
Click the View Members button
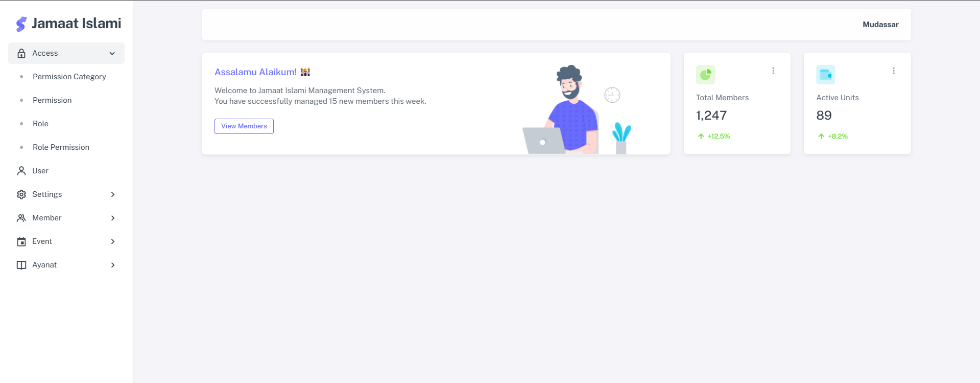click(x=244, y=126)
